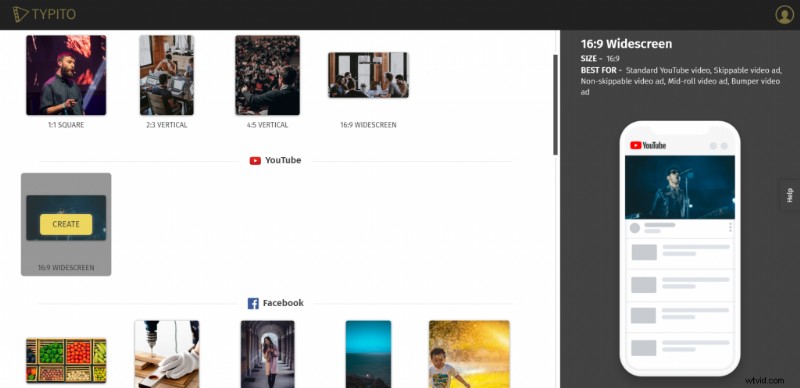Click the '1:1 SQUARE' label
Screen dimensions: 800x388
tap(66, 125)
